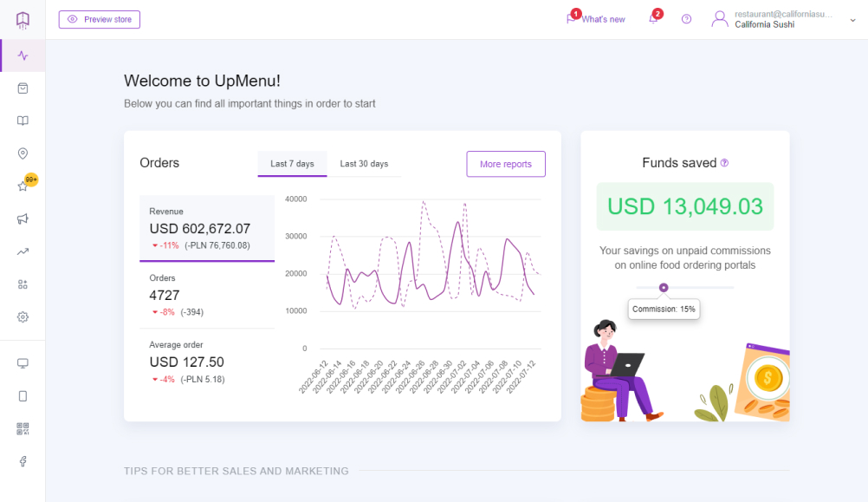Viewport: 868px width, 502px height.
Task: Click the info icon beside Funds saved
Action: 724,163
